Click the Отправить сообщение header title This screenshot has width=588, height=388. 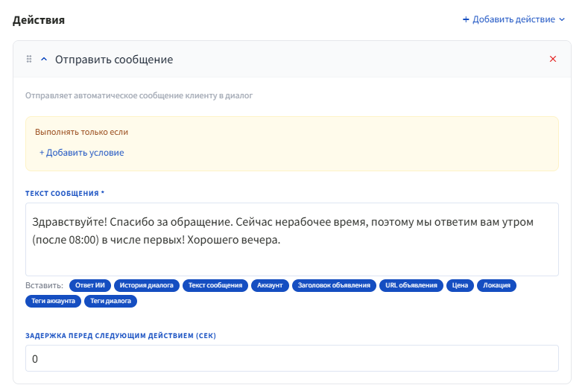click(114, 60)
